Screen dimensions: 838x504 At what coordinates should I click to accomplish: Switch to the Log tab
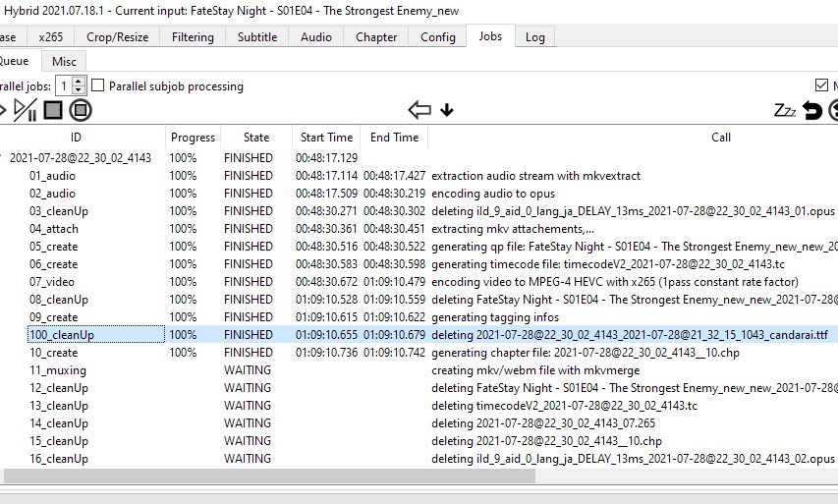pyautogui.click(x=535, y=37)
